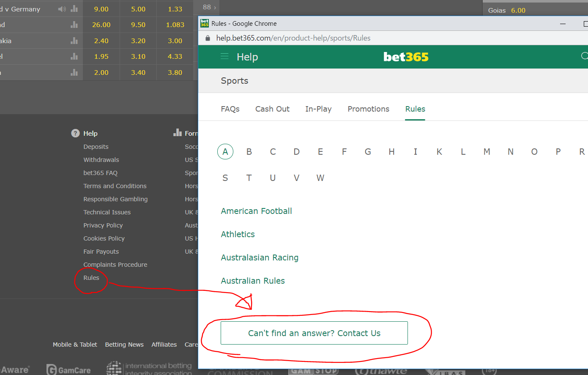This screenshot has width=588, height=375.
Task: Click the Sports section heading
Action: point(235,81)
